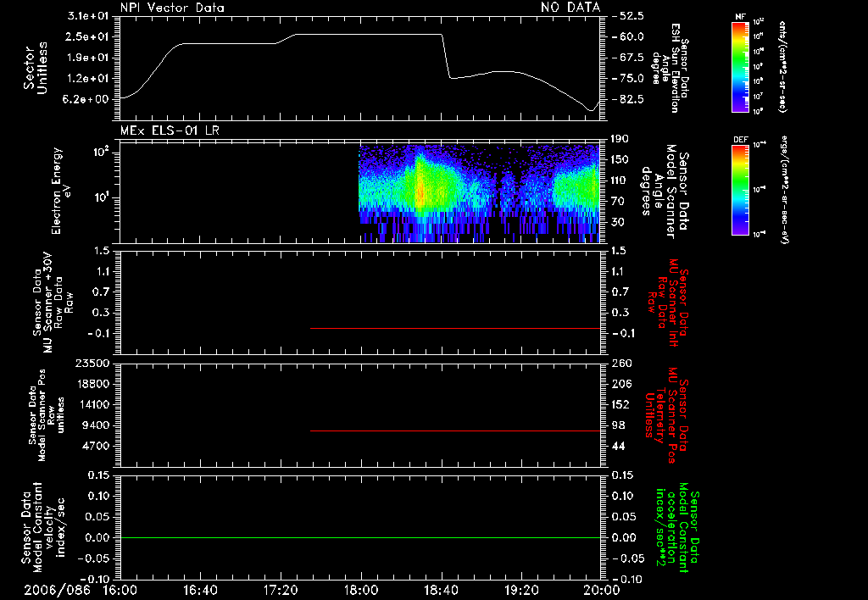Click the '98' telemetry tick value
The width and height of the screenshot is (868, 600).
coord(618,425)
